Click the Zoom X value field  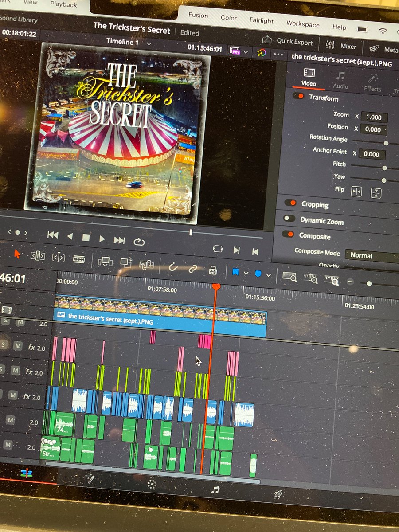(x=374, y=117)
